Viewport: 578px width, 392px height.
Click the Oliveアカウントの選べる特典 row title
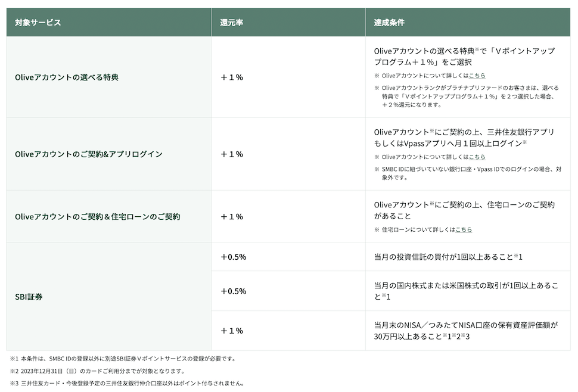tap(67, 77)
